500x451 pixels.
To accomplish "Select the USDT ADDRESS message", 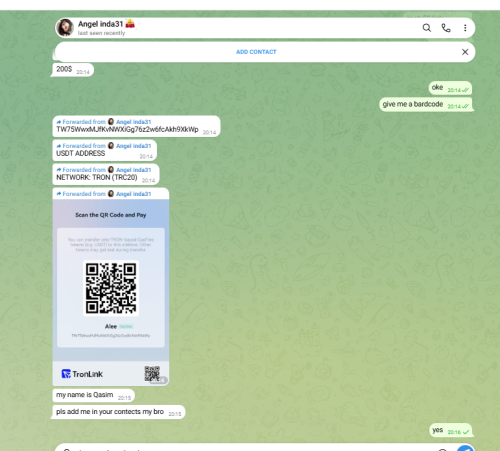I will [105, 150].
